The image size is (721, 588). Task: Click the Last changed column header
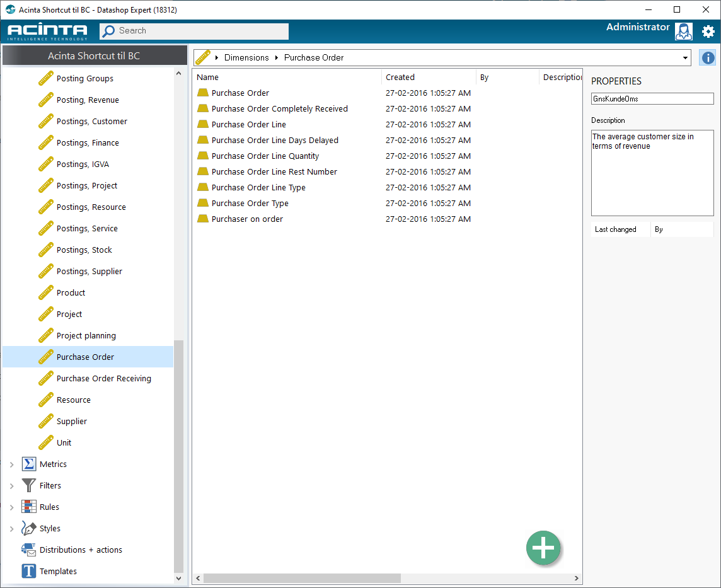point(620,229)
